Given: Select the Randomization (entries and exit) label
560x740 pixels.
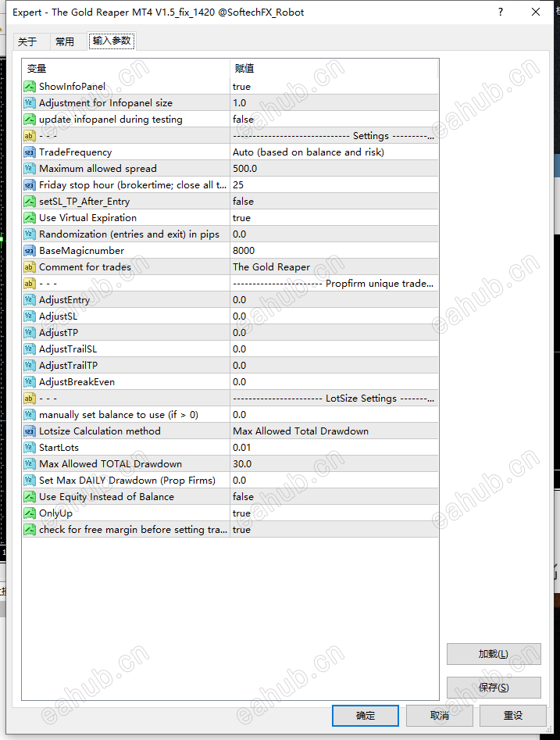Looking at the screenshot, I should tap(130, 234).
